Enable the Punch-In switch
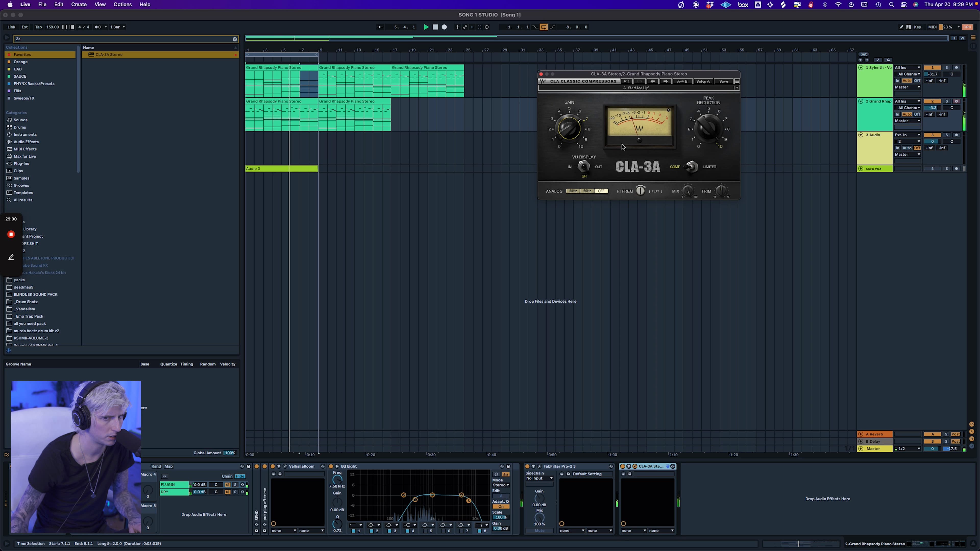This screenshot has height=551, width=980. coord(535,27)
